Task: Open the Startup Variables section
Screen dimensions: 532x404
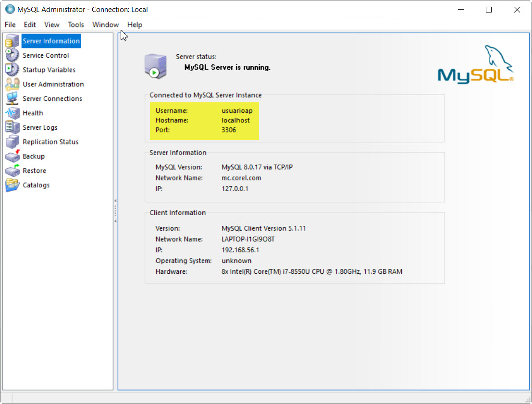Action: [49, 70]
